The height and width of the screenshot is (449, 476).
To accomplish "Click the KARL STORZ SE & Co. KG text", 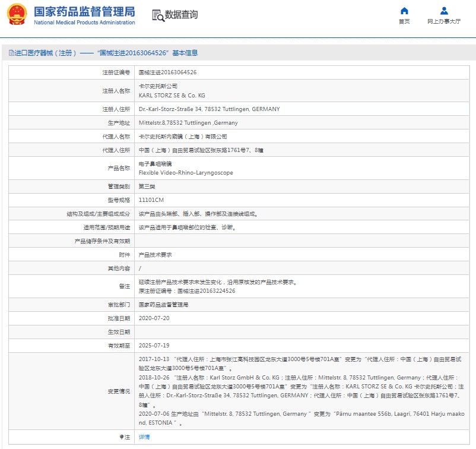I will [x=172, y=95].
